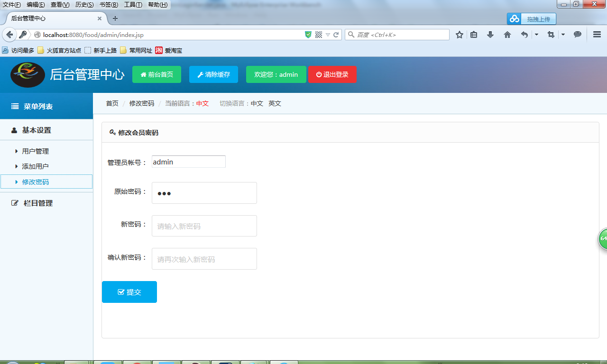
Task: Collapse the 基本设置 sidebar section
Action: pos(46,130)
